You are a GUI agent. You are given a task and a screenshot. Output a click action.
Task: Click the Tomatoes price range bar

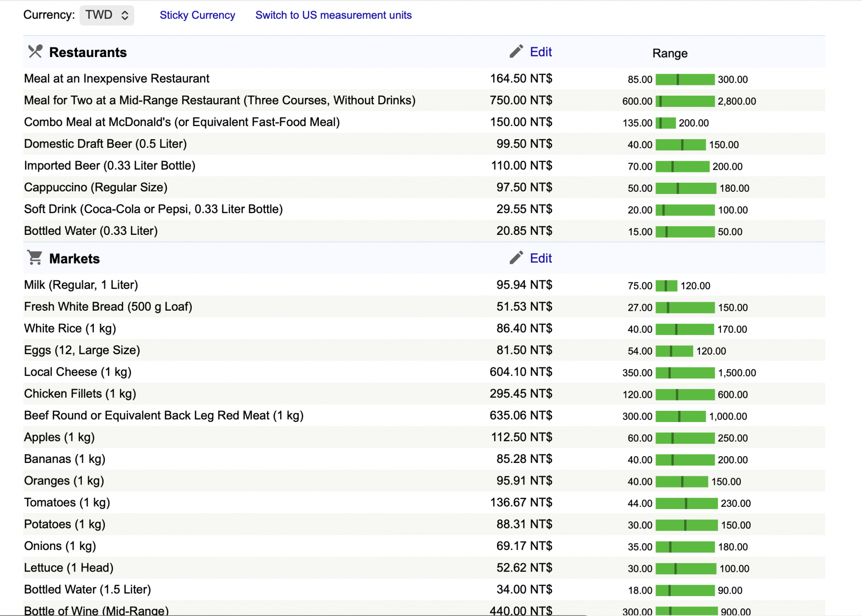click(686, 504)
